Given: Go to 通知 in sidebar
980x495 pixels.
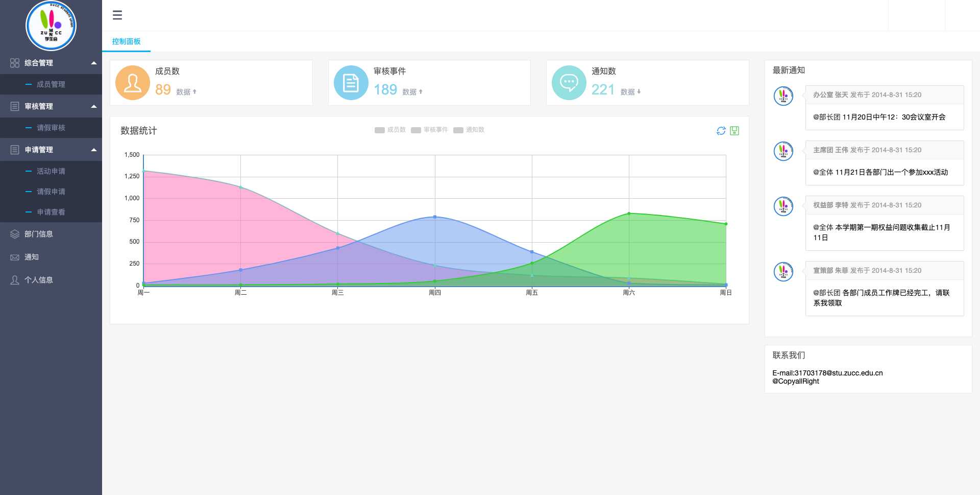Looking at the screenshot, I should (51, 257).
